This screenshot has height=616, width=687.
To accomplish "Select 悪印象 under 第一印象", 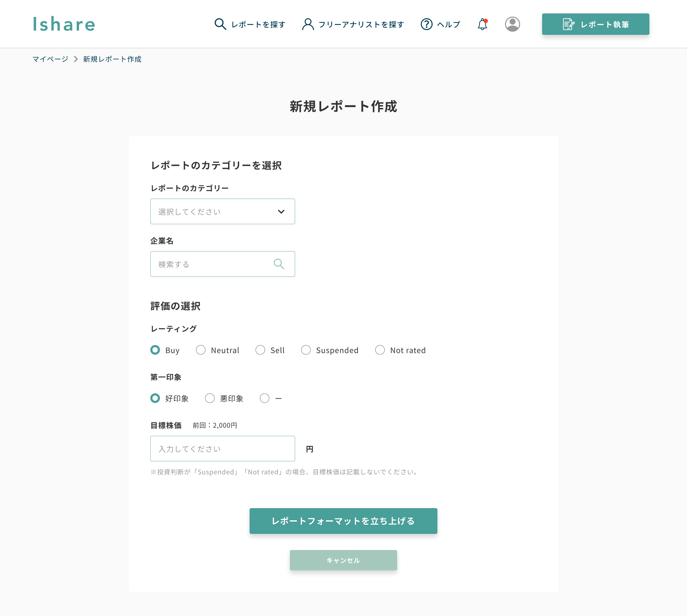I will coord(210,398).
